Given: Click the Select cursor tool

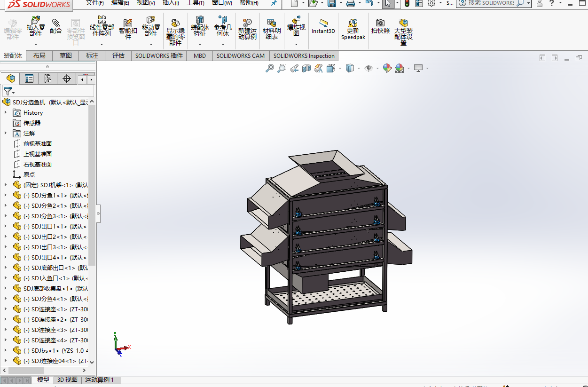Looking at the screenshot, I should [x=388, y=3].
